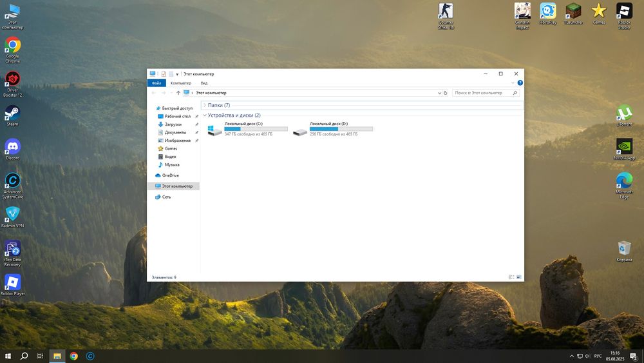
Task: Go to Загрузки in Quick access
Action: (173, 124)
